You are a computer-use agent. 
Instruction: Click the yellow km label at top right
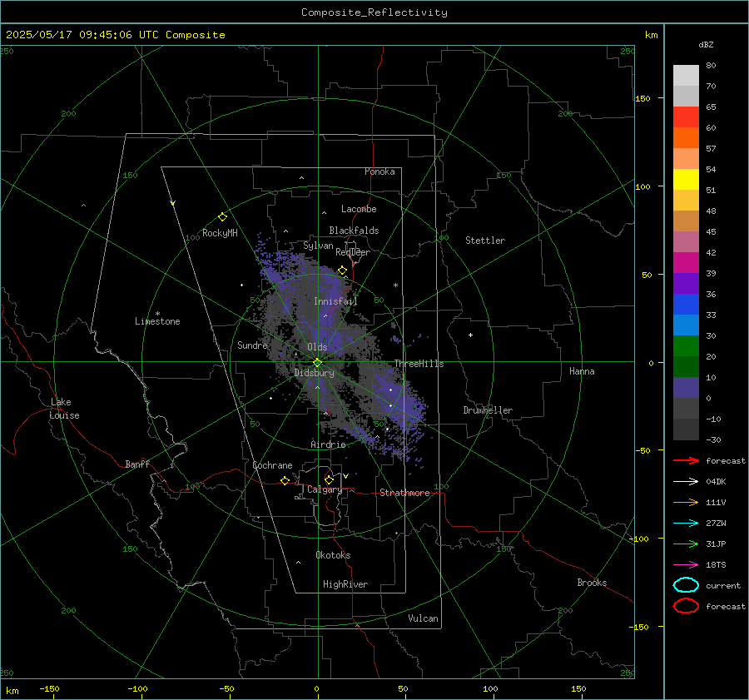651,35
